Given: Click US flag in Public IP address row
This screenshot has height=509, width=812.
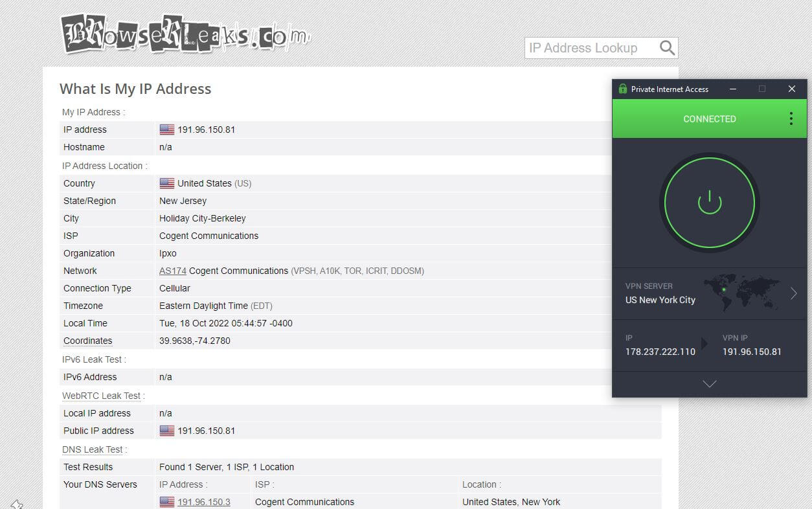Looking at the screenshot, I should pyautogui.click(x=167, y=431).
